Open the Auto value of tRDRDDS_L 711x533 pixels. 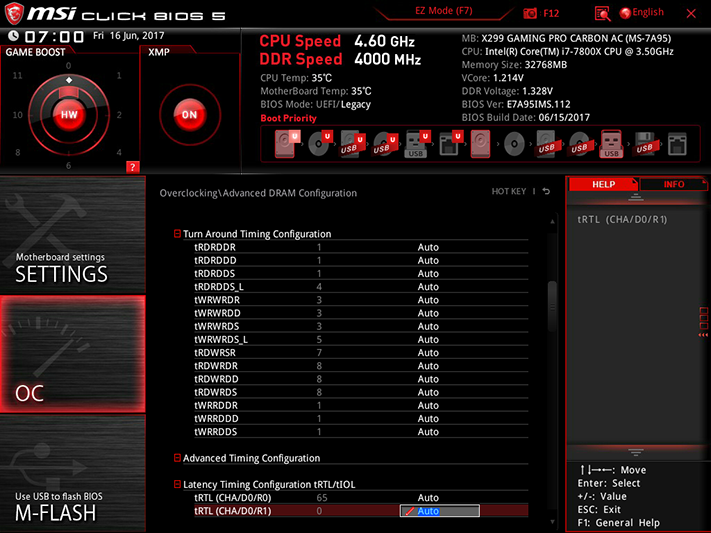coord(428,287)
